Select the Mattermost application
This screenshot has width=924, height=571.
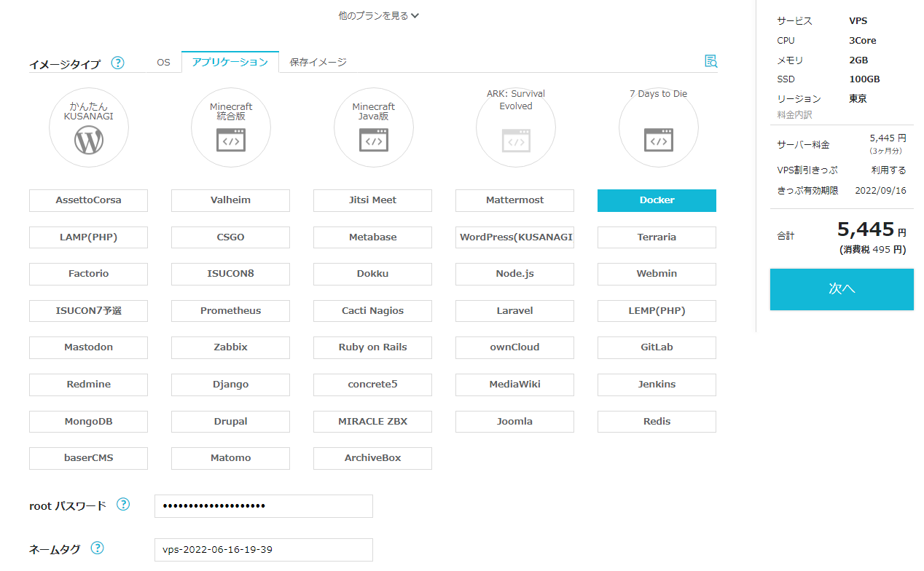pos(514,200)
